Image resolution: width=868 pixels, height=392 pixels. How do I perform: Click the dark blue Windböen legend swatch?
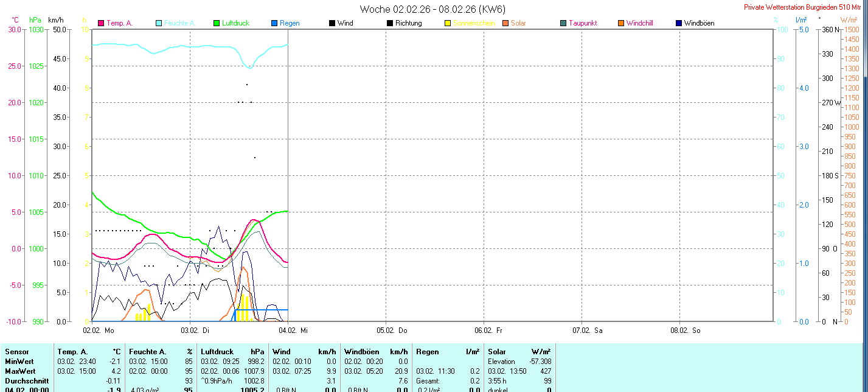coord(679,23)
